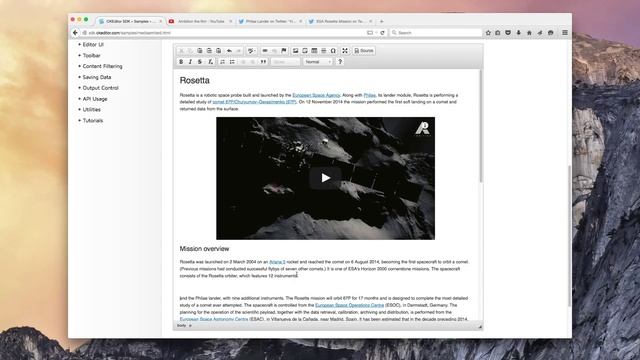Screen dimensions: 640x360
Task: Open the spell checker menu button
Action: click(x=251, y=51)
